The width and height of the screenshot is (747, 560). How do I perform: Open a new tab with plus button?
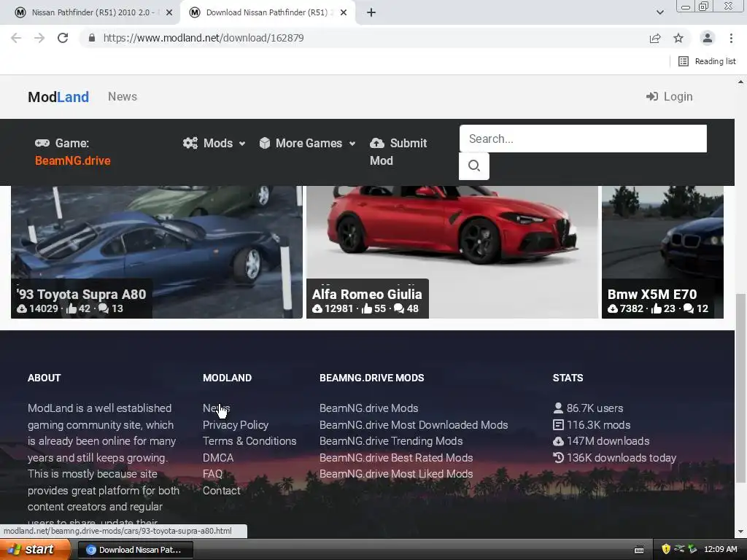click(371, 13)
